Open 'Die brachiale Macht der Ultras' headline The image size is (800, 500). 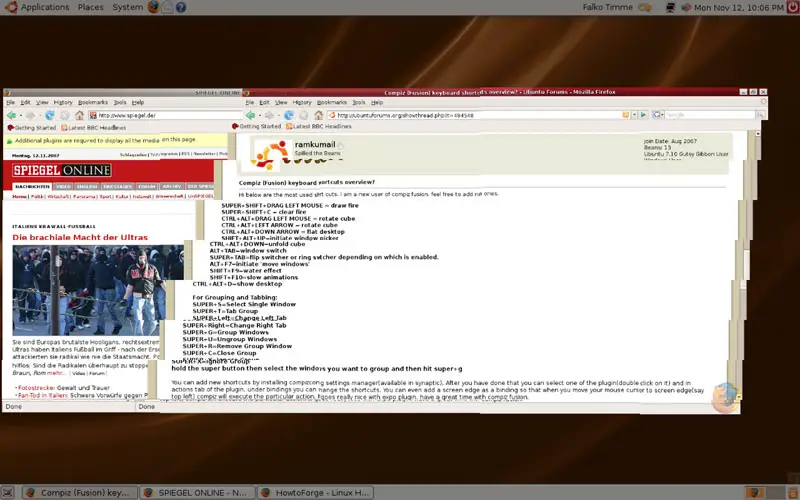coord(80,237)
